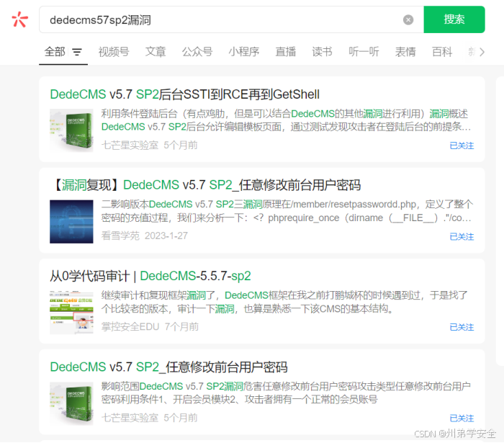504x443 pixels.
Task: Open last result titled DedeCMS v5.7 SP2_任意修改前台用户密码
Action: (x=168, y=367)
